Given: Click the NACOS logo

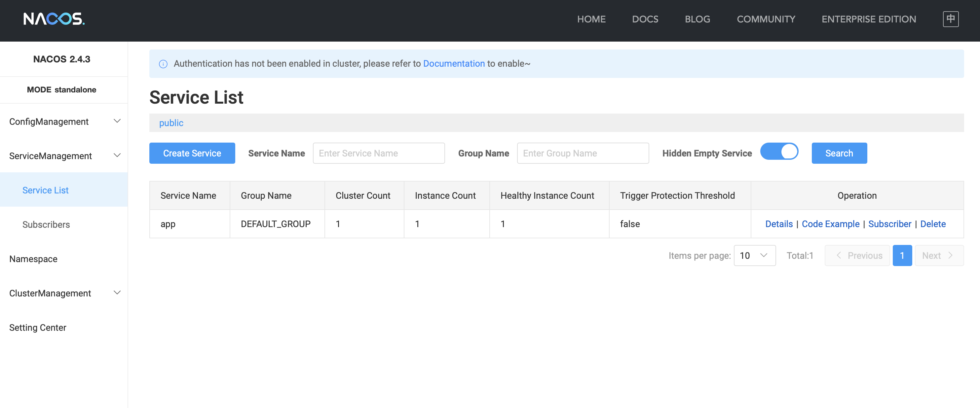Looking at the screenshot, I should [54, 18].
